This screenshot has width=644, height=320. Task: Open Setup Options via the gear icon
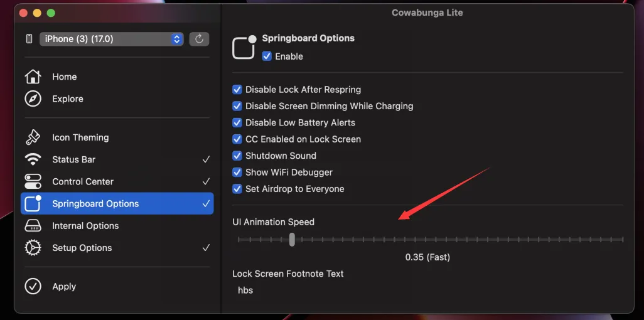(33, 248)
